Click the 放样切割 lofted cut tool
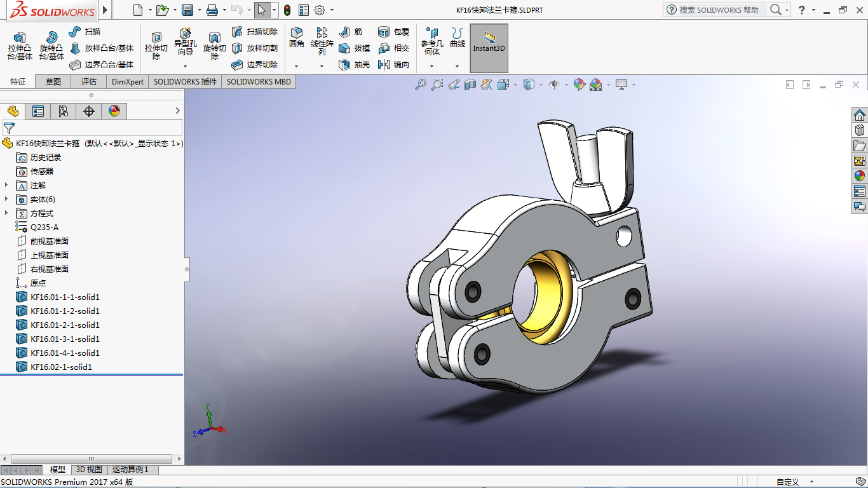Image resolution: width=868 pixels, height=488 pixels. click(254, 48)
